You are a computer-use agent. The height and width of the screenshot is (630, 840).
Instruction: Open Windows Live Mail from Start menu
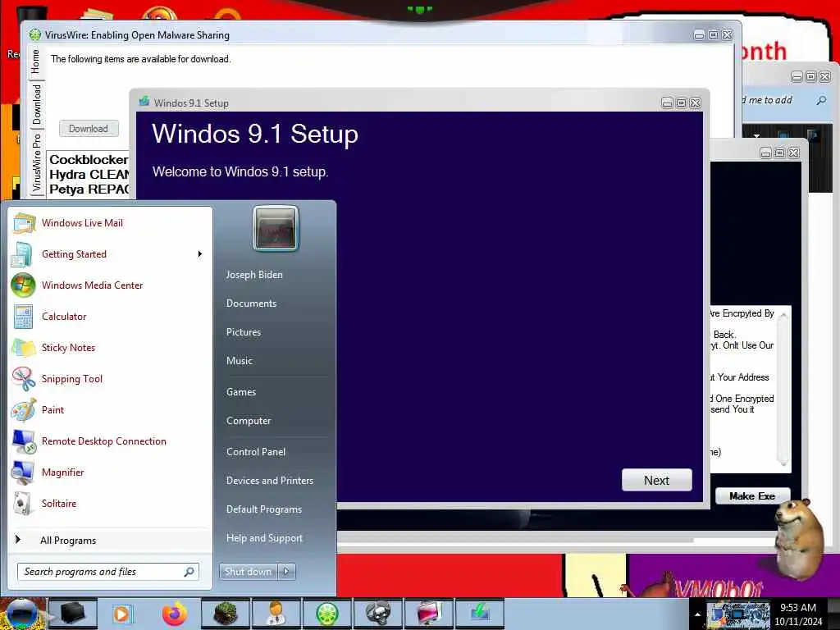82,223
